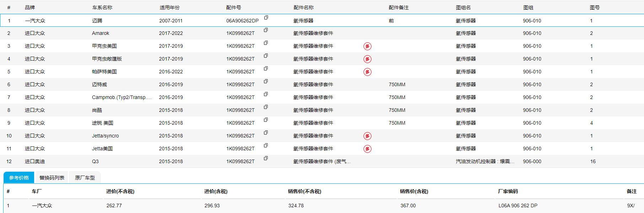The width and height of the screenshot is (644, 213).
Task: Copy part number in Jetta/syncro row
Action: (x=266, y=133)
